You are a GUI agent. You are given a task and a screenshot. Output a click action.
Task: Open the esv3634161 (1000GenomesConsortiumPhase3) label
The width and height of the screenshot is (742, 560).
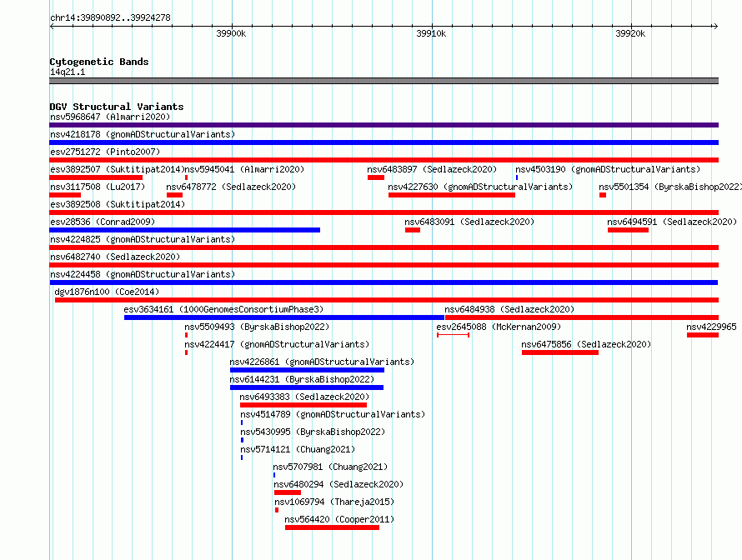[223, 309]
